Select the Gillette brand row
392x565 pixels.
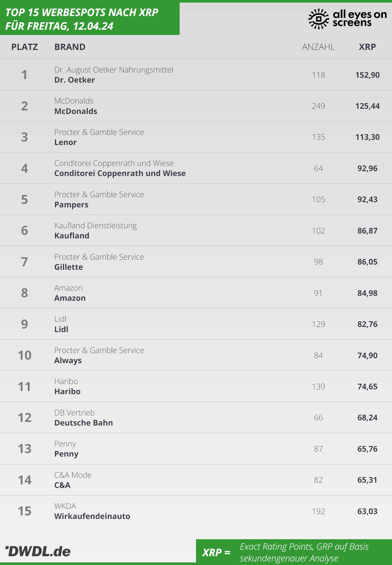point(196,262)
